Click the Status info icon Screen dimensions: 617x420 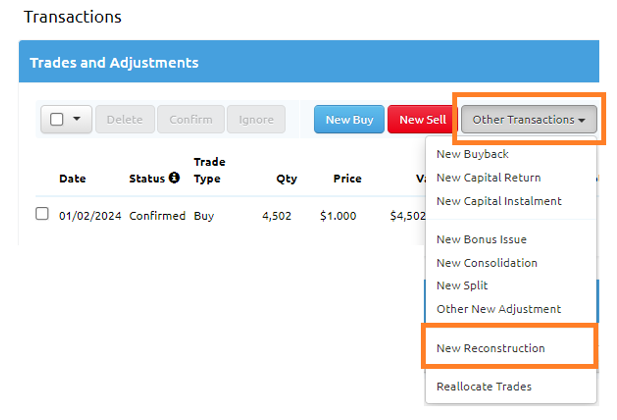click(x=174, y=179)
